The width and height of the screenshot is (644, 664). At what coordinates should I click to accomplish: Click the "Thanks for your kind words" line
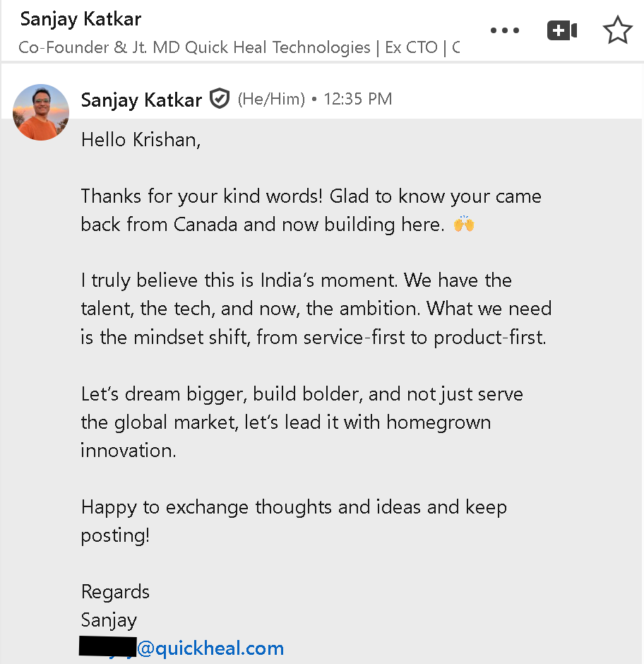311,196
